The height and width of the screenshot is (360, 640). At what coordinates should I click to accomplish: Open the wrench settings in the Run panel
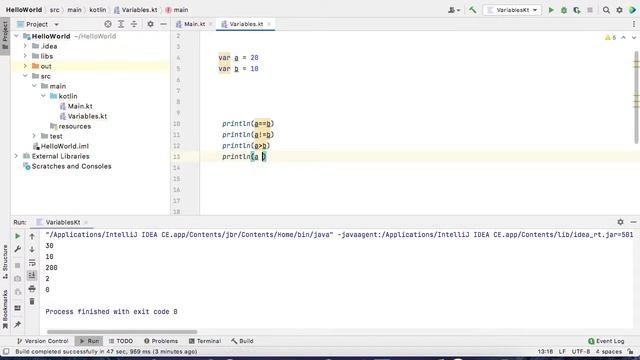point(18,249)
